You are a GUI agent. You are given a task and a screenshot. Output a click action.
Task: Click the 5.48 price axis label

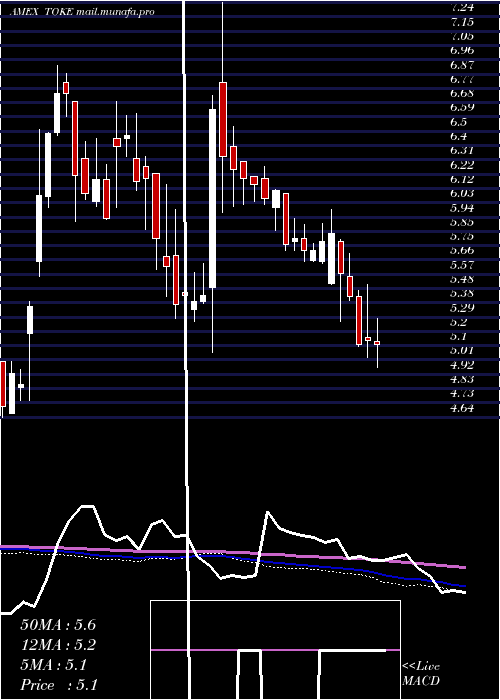(462, 279)
